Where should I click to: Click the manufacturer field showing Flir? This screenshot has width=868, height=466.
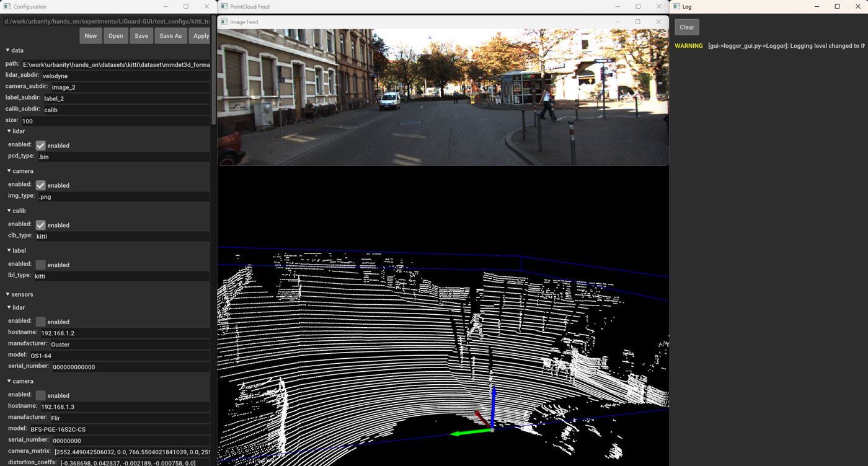129,418
